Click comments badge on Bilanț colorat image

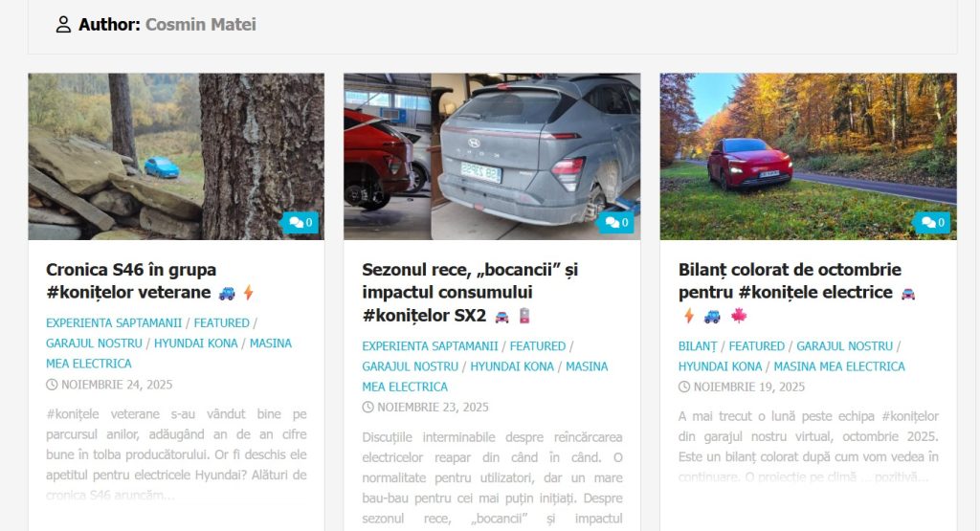pyautogui.click(x=933, y=222)
